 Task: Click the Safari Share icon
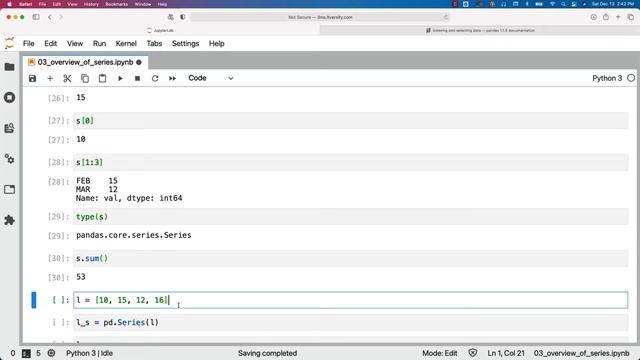tap(606, 17)
